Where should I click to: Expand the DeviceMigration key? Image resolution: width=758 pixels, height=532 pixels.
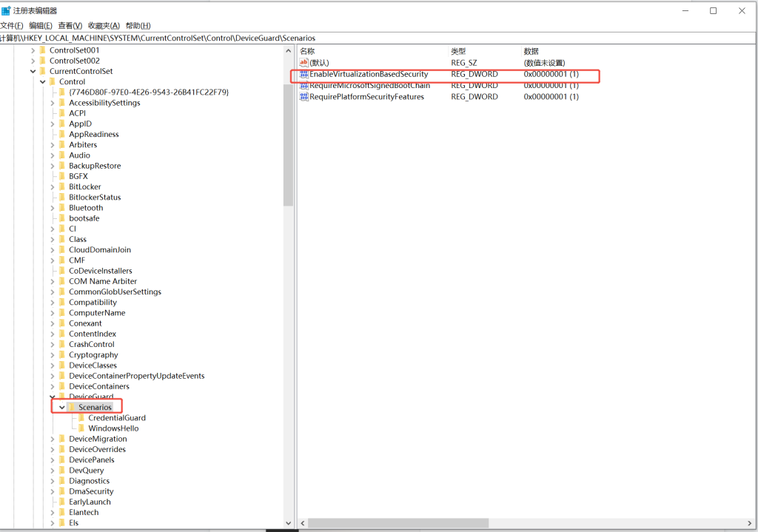pos(53,439)
